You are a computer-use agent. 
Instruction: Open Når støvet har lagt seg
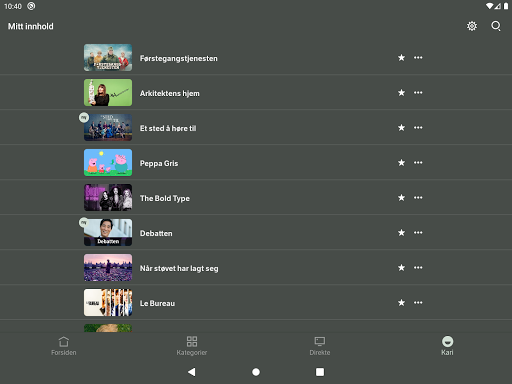coord(179,268)
